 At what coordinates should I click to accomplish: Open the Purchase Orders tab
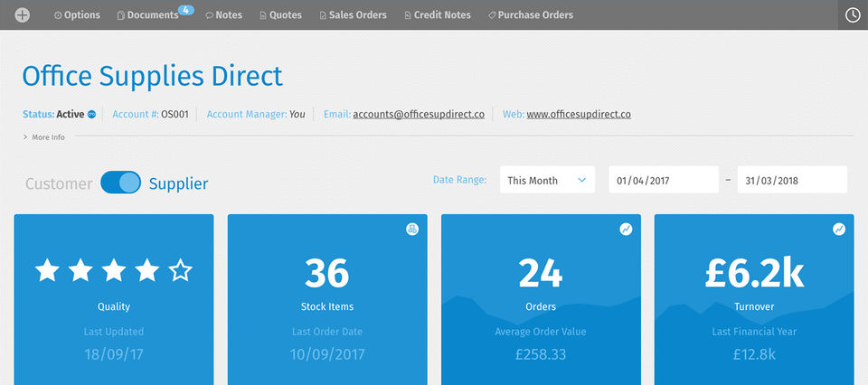(x=531, y=15)
